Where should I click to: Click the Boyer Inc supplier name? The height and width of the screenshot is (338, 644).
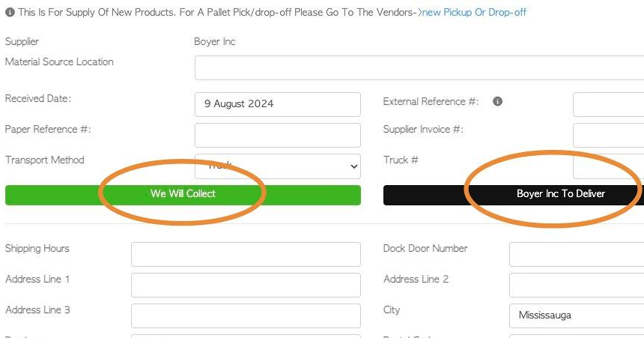coord(215,41)
